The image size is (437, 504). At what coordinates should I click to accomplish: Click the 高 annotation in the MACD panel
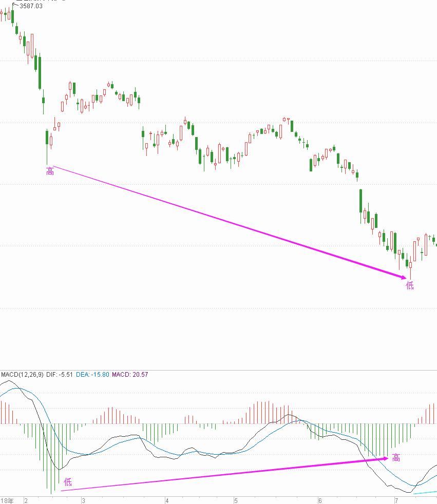coord(396,458)
